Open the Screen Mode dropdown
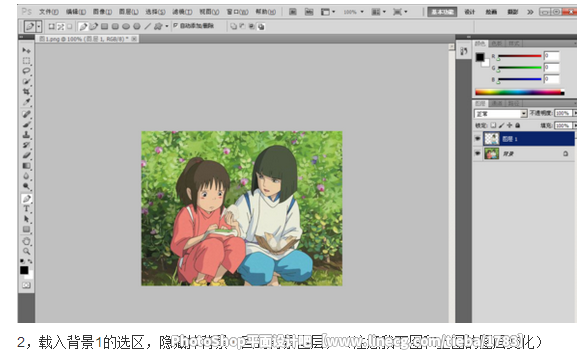Screen dimensions: 579x360 click(400, 12)
